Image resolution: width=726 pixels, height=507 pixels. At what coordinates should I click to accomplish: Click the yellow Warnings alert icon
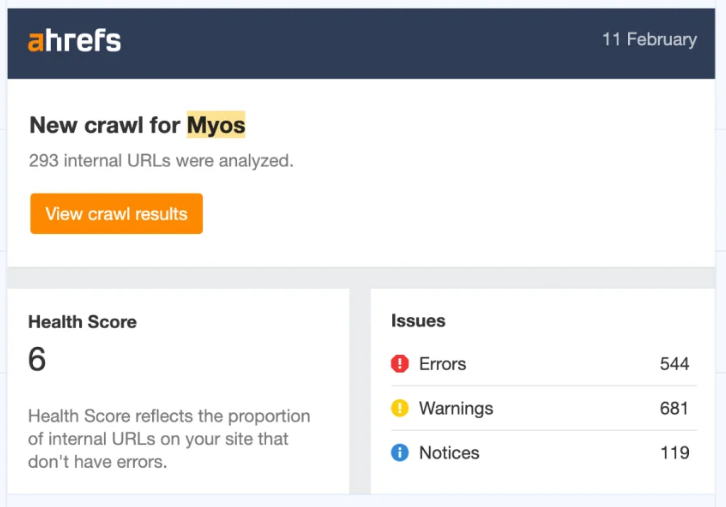click(x=400, y=408)
